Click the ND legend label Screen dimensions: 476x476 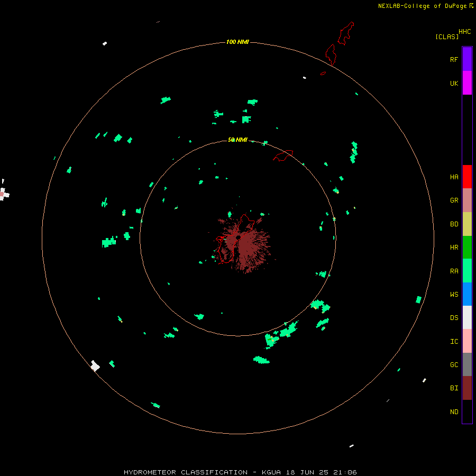(x=454, y=412)
